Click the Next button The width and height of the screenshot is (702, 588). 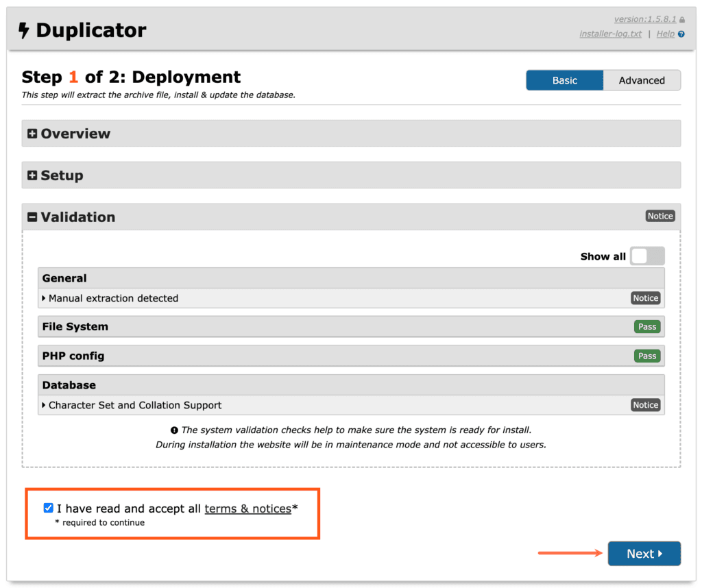[644, 553]
